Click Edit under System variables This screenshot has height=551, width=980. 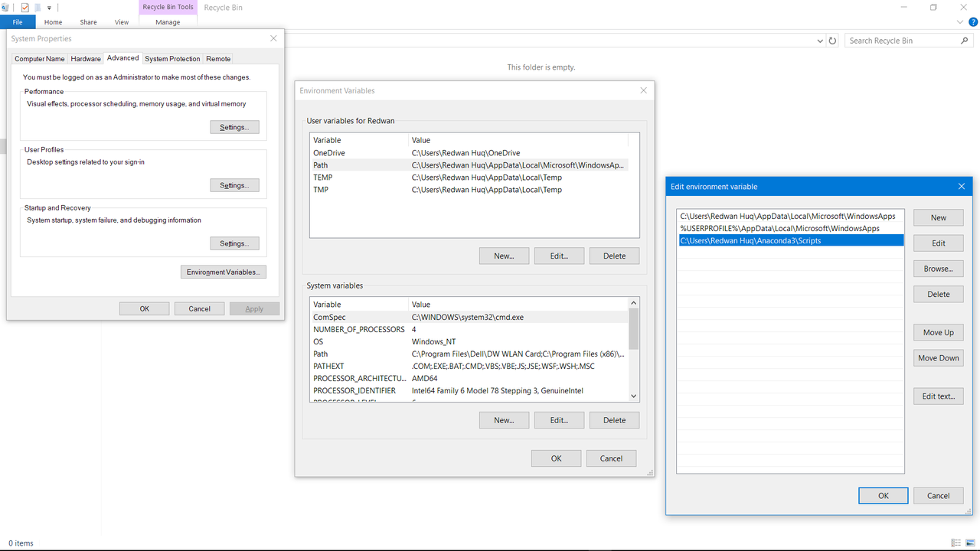[x=559, y=420]
